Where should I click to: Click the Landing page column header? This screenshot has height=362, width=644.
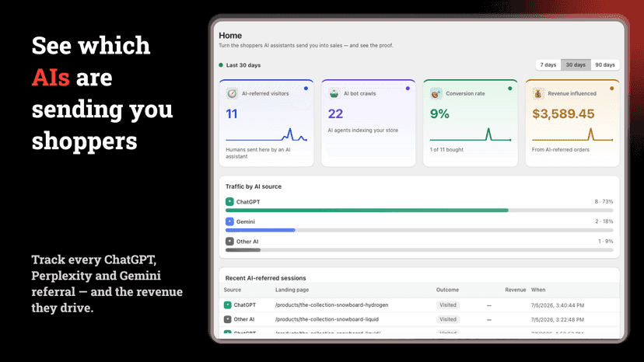pyautogui.click(x=292, y=290)
